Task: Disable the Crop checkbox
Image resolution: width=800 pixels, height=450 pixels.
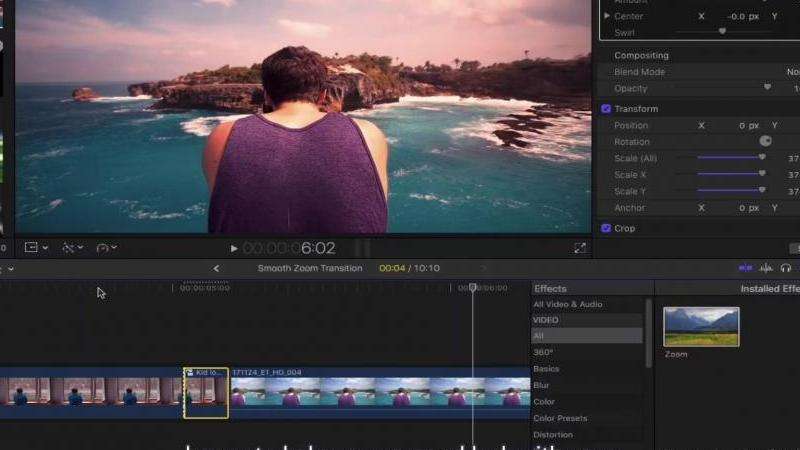Action: tap(606, 228)
